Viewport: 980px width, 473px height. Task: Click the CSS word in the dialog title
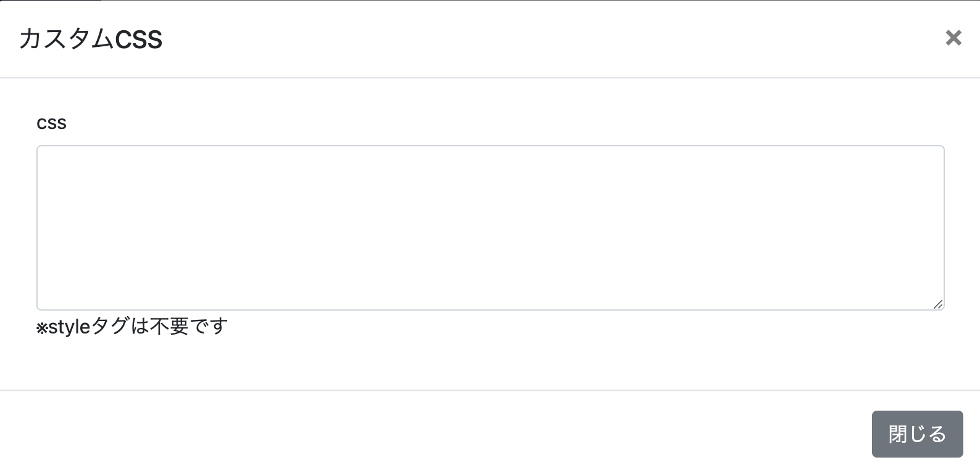point(139,40)
